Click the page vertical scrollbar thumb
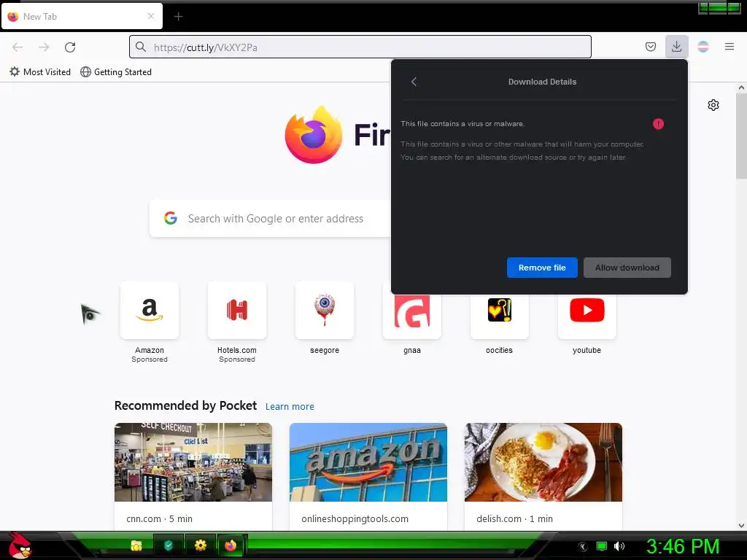The height and width of the screenshot is (560, 747). [x=741, y=136]
